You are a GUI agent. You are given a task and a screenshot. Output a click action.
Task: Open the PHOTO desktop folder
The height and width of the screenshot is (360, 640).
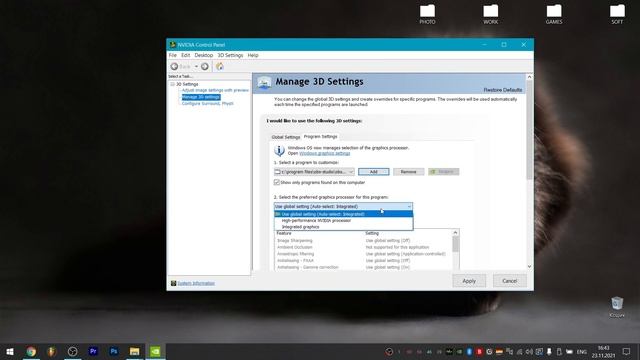pos(427,14)
